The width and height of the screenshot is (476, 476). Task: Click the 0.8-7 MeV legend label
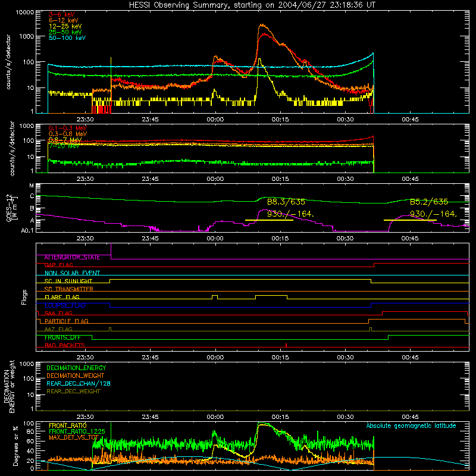tap(65, 140)
